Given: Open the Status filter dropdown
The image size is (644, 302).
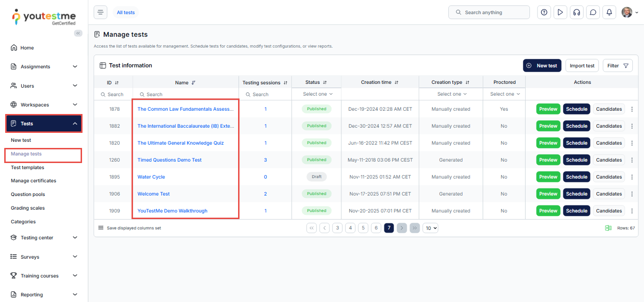Looking at the screenshot, I should point(317,94).
